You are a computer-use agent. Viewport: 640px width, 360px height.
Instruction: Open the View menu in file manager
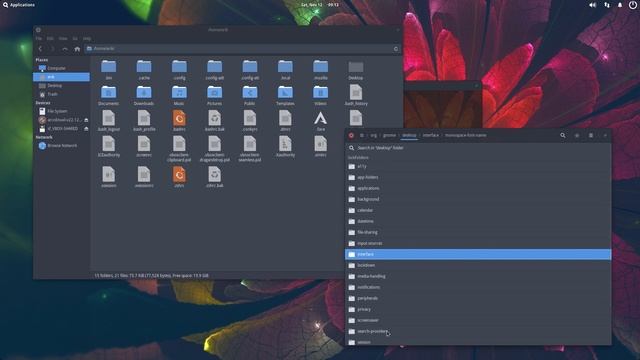(63, 38)
